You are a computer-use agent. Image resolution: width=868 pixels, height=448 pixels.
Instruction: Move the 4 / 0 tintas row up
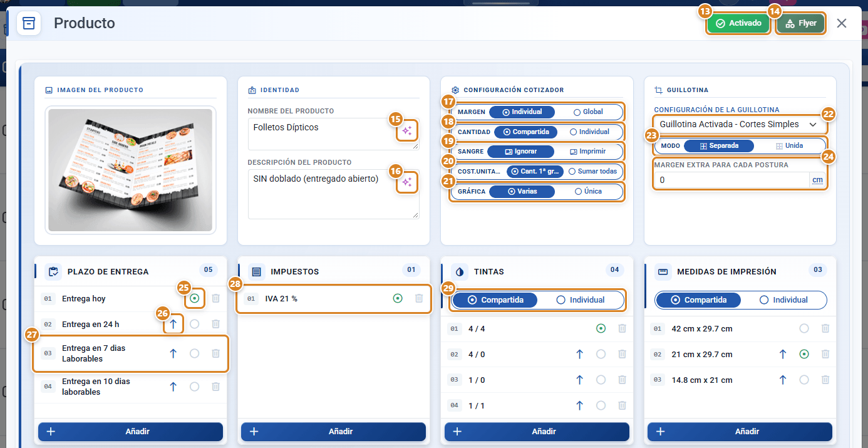pos(580,354)
